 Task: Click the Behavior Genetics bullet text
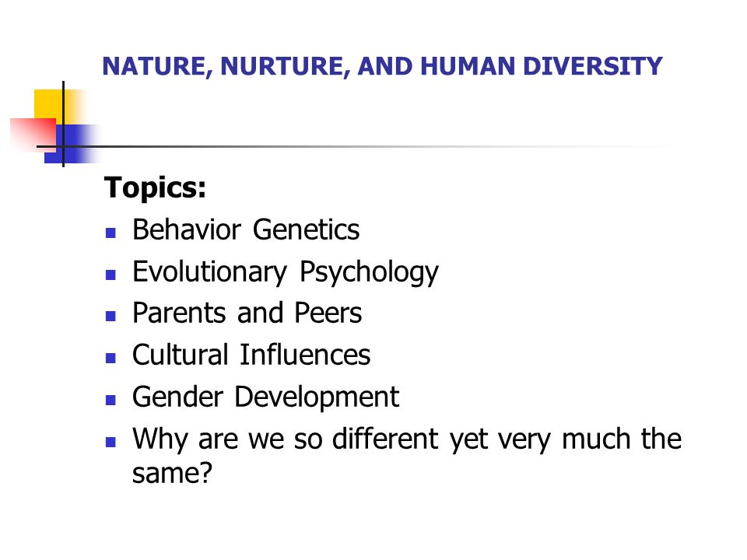point(246,229)
